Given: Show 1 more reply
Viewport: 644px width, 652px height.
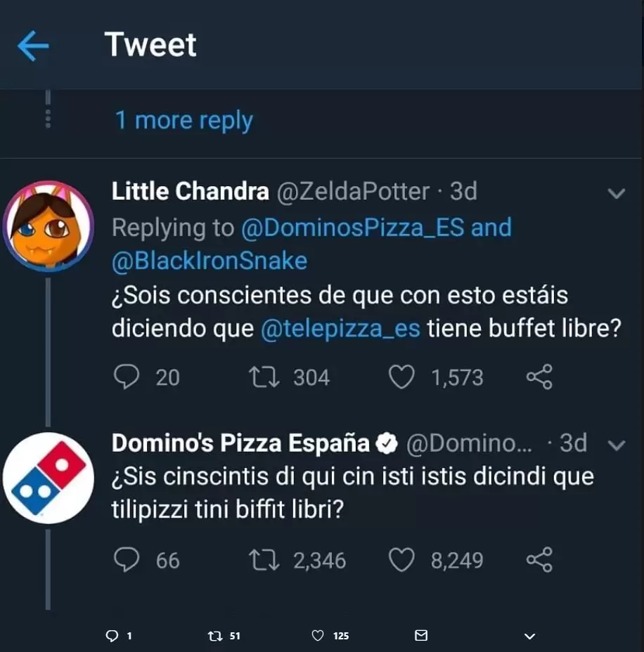Looking at the screenshot, I should [183, 120].
